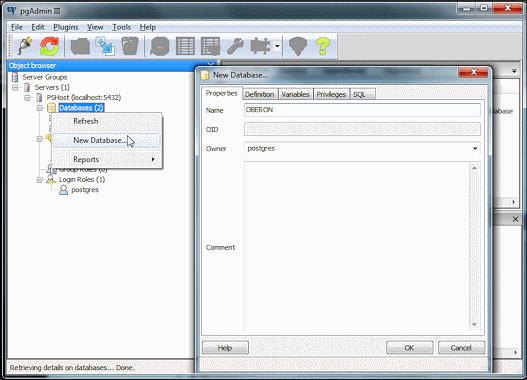The width and height of the screenshot is (527, 380).
Task: Open the Tools menu
Action: [121, 27]
